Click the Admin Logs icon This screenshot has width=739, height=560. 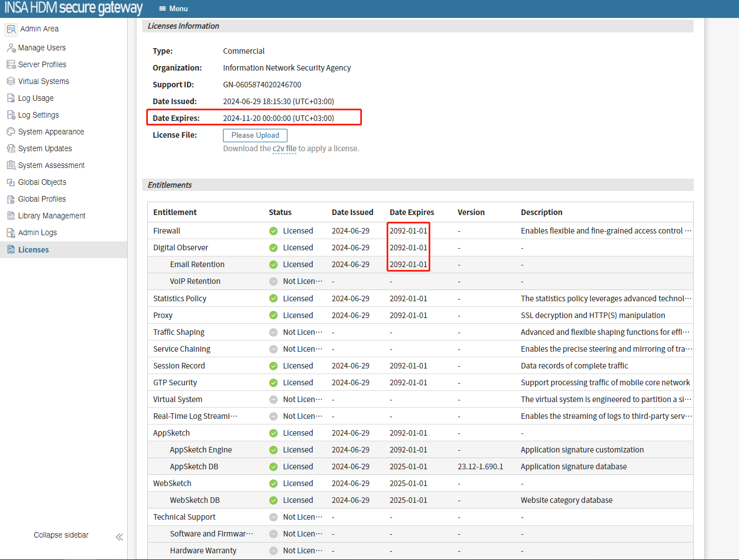tap(11, 232)
